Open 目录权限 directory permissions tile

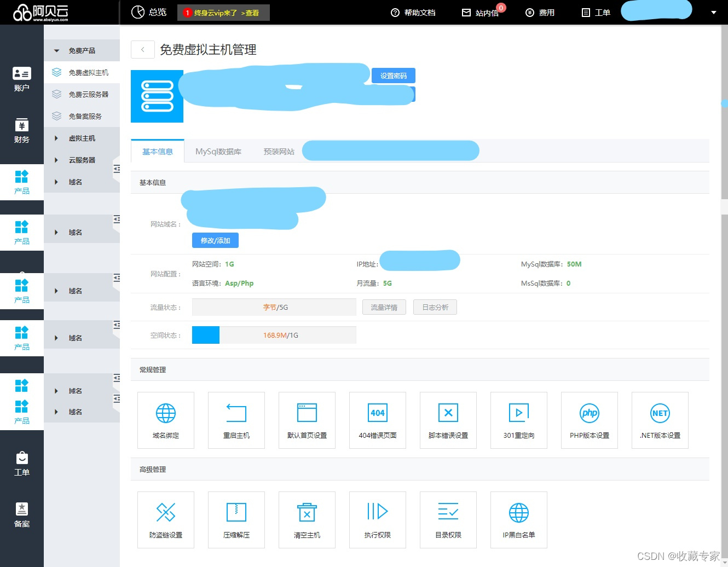click(448, 520)
